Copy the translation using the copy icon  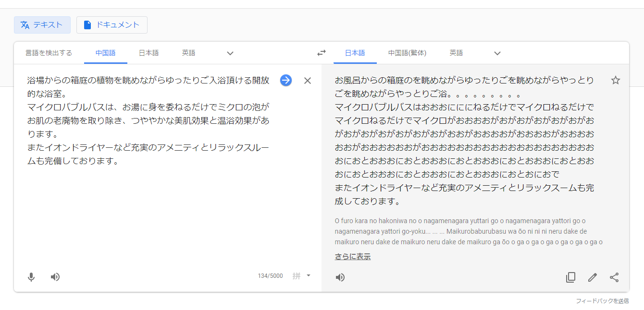pyautogui.click(x=570, y=277)
